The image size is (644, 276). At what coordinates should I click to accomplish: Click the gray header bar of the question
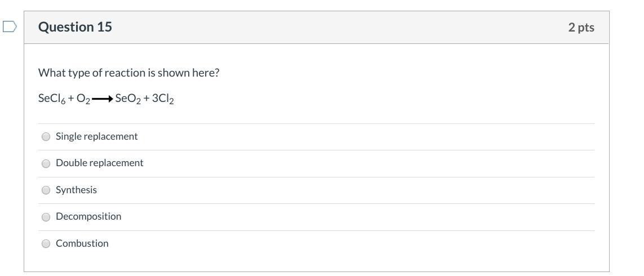pyautogui.click(x=338, y=27)
